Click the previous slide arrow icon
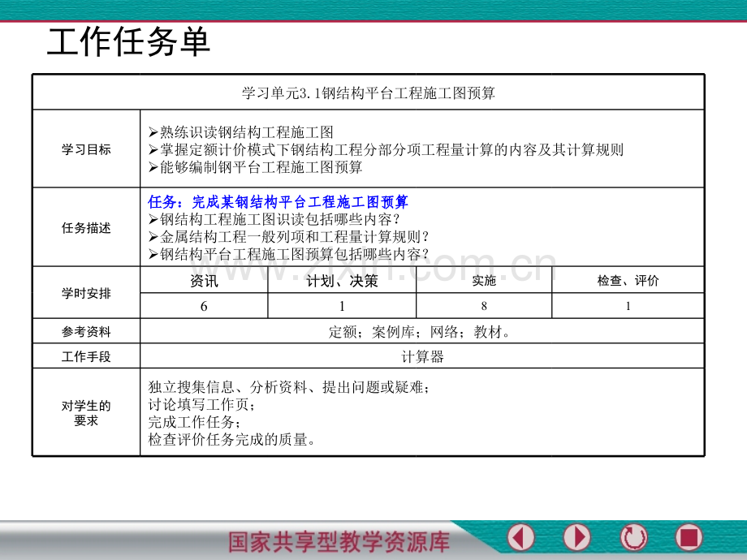747x560 pixels. pyautogui.click(x=521, y=537)
